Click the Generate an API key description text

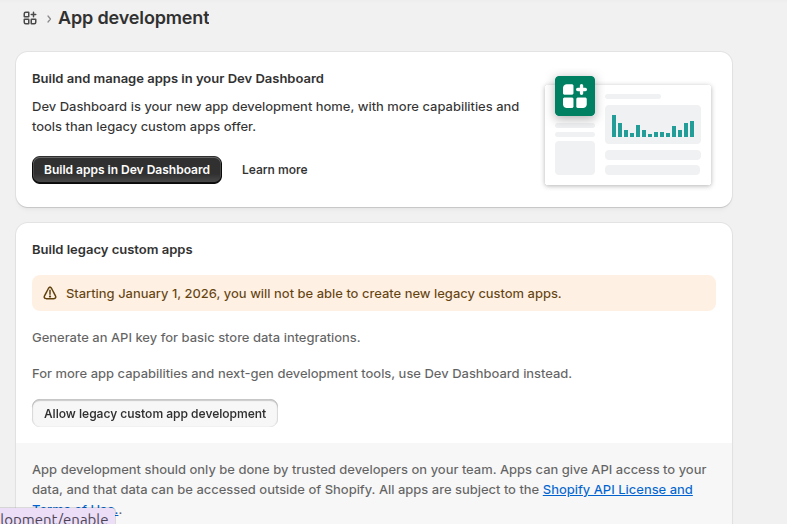click(196, 338)
